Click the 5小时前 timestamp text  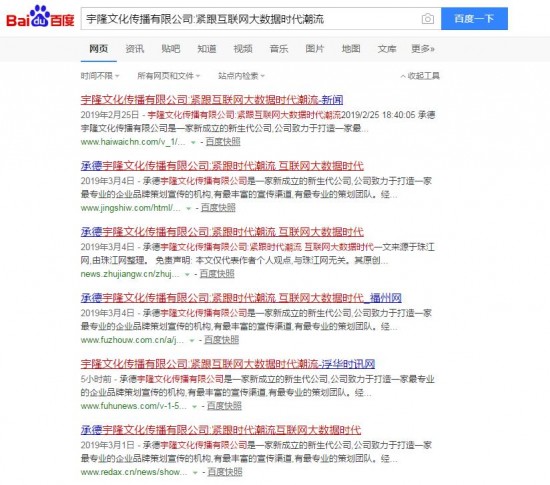[x=96, y=379]
